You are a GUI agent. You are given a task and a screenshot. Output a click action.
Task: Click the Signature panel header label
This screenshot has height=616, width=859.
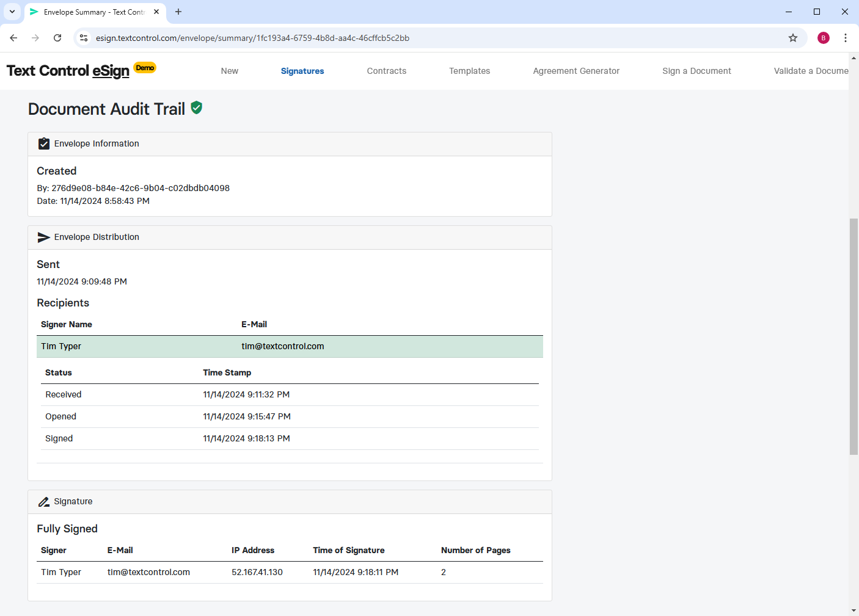(73, 501)
